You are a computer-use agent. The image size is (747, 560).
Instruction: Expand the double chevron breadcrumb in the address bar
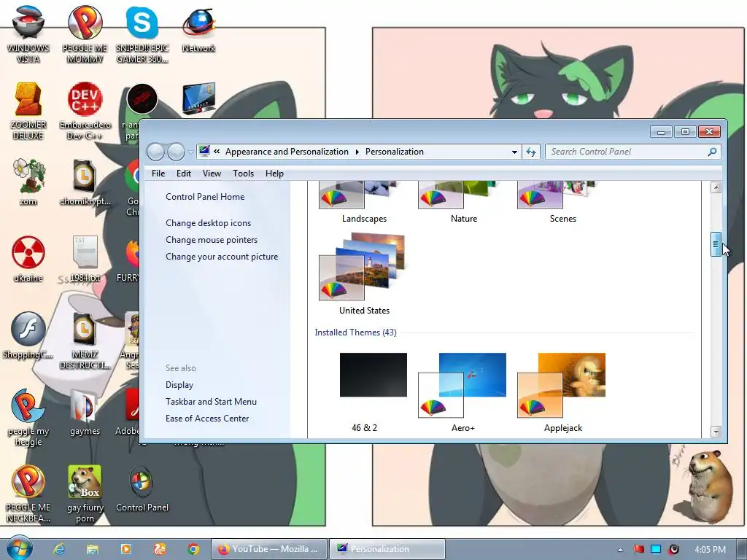pos(217,152)
